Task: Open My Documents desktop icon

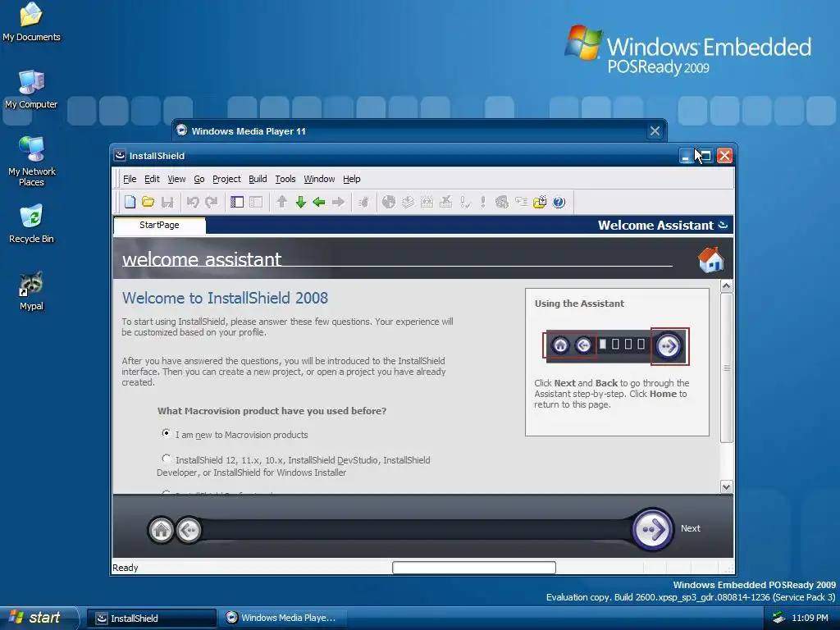Action: coord(31,22)
